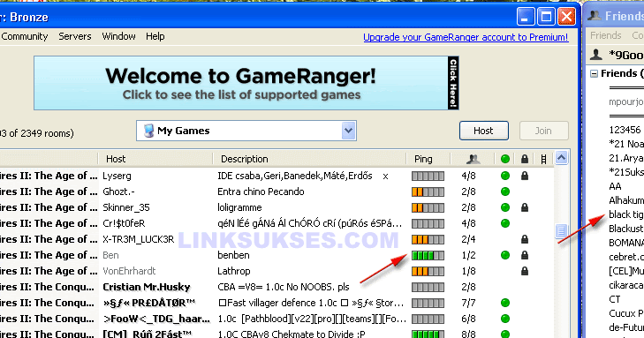The image size is (644, 338).
Task: Sort by players icon column header
Action: tap(473, 159)
